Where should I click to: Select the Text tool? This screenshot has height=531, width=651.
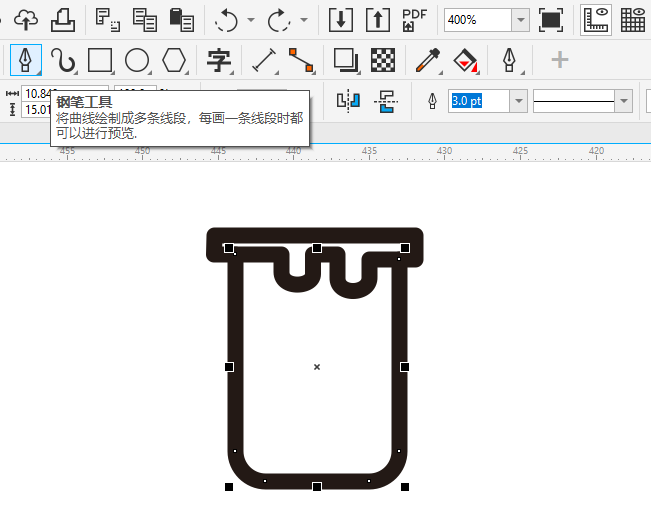[219, 60]
